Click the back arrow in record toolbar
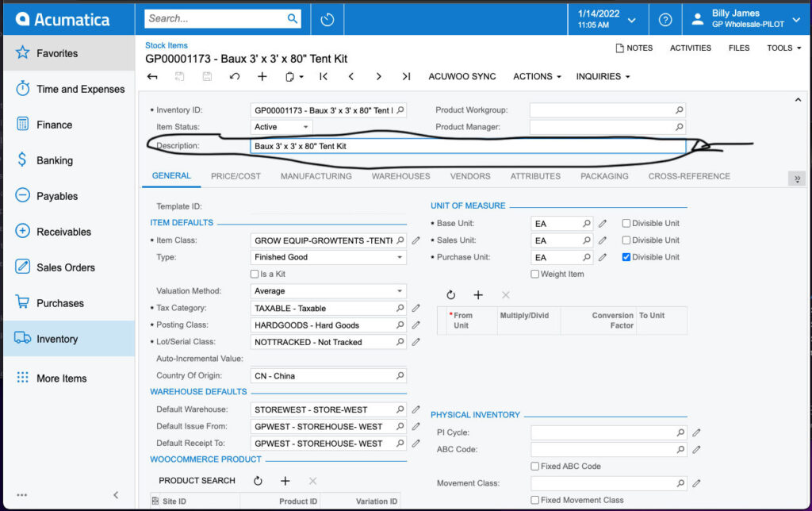The height and width of the screenshot is (511, 812). [x=152, y=77]
